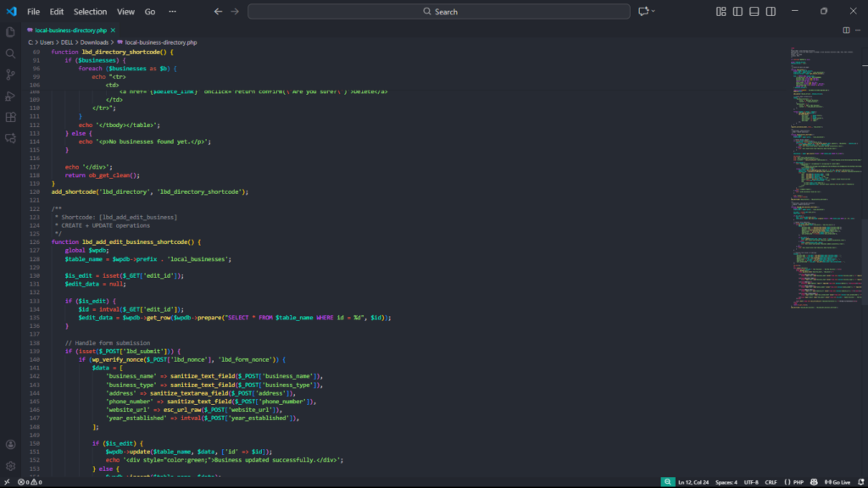The height and width of the screenshot is (488, 868).
Task: Open the Extensions view
Action: click(11, 117)
